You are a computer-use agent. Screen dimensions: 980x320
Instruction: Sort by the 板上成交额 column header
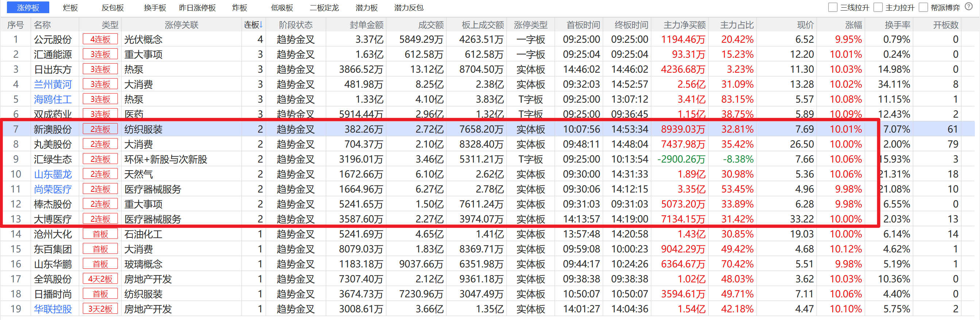tap(482, 25)
